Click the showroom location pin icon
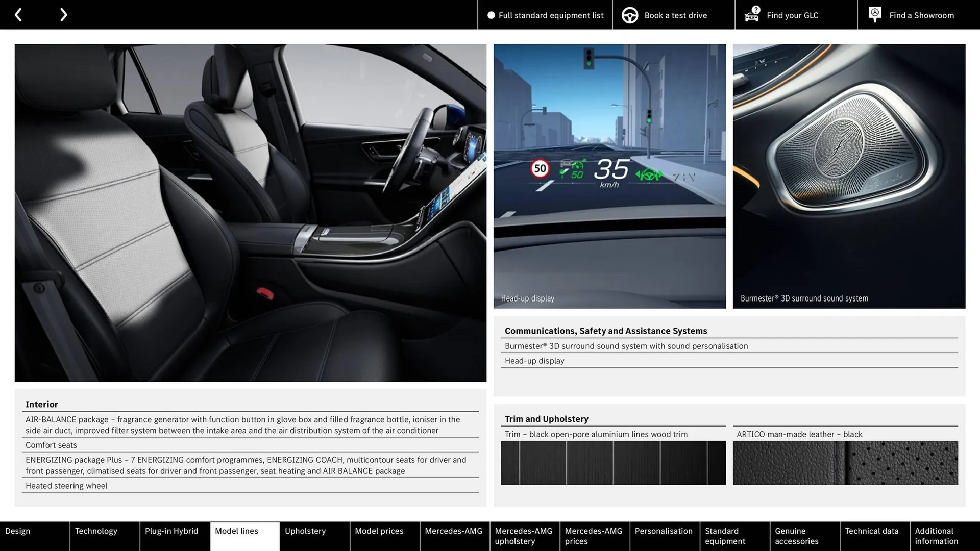The width and height of the screenshot is (980, 551). tap(874, 14)
